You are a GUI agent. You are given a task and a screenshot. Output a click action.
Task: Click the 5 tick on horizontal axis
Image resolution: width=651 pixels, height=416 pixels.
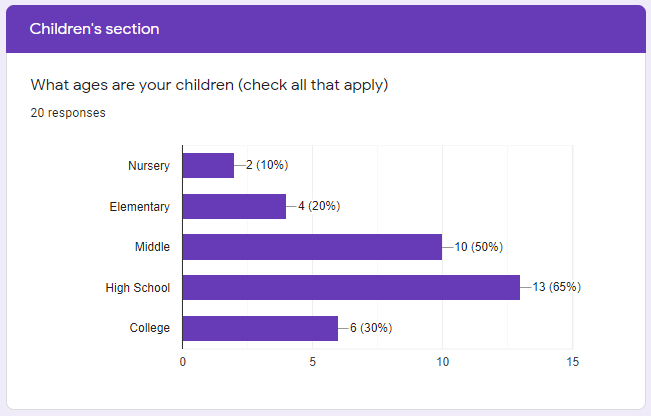click(x=312, y=361)
